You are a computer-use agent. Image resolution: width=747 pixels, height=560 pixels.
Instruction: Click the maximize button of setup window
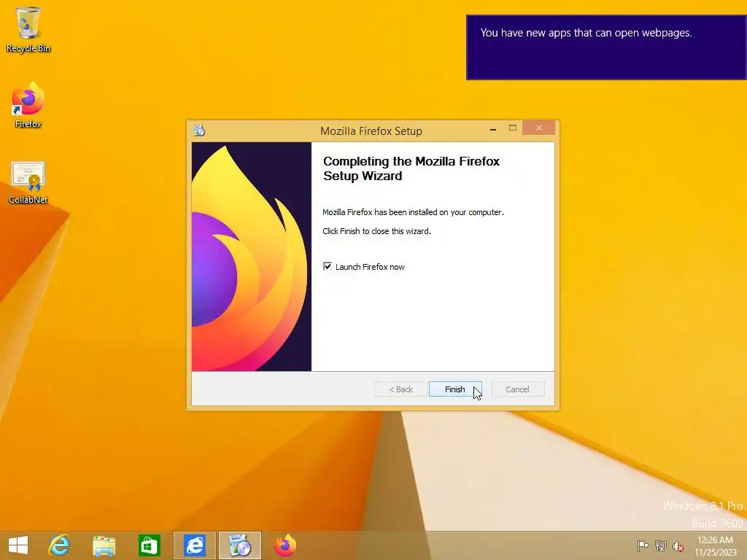[513, 128]
